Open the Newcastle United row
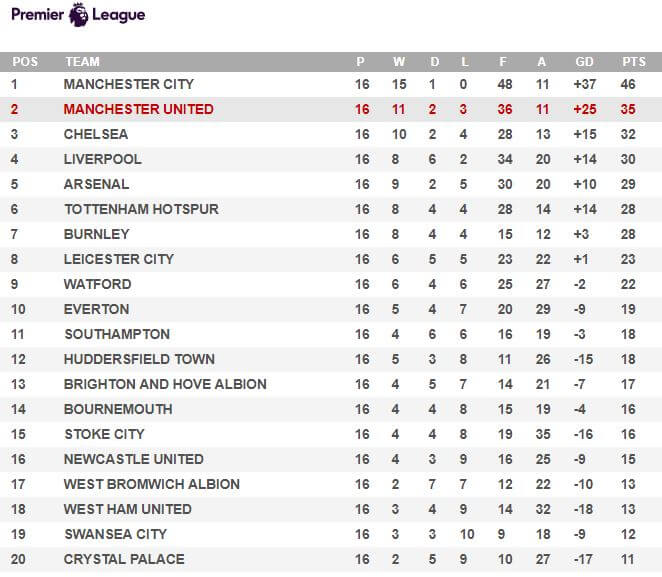This screenshot has width=662, height=577. [x=331, y=459]
